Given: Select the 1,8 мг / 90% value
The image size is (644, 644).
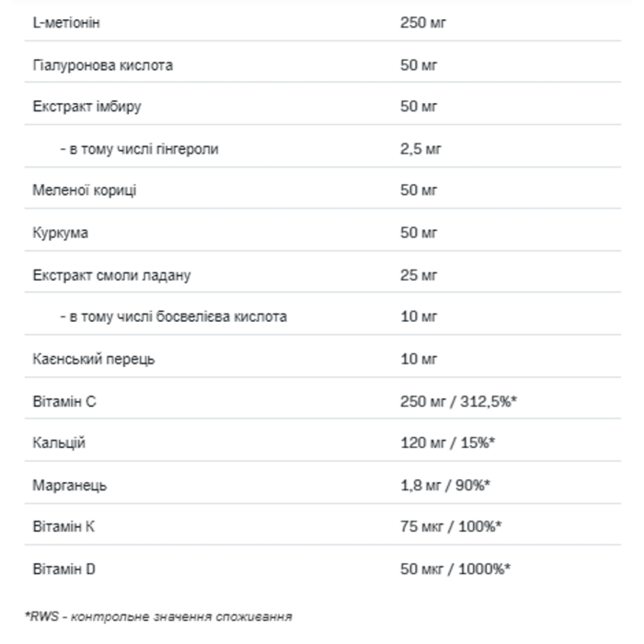Looking at the screenshot, I should pos(445,486).
